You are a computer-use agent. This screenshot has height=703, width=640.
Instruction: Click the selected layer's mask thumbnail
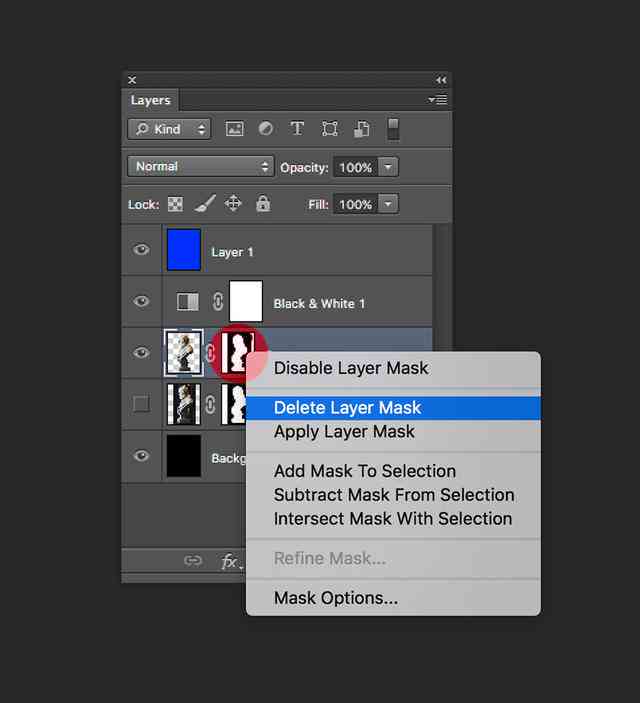click(238, 353)
